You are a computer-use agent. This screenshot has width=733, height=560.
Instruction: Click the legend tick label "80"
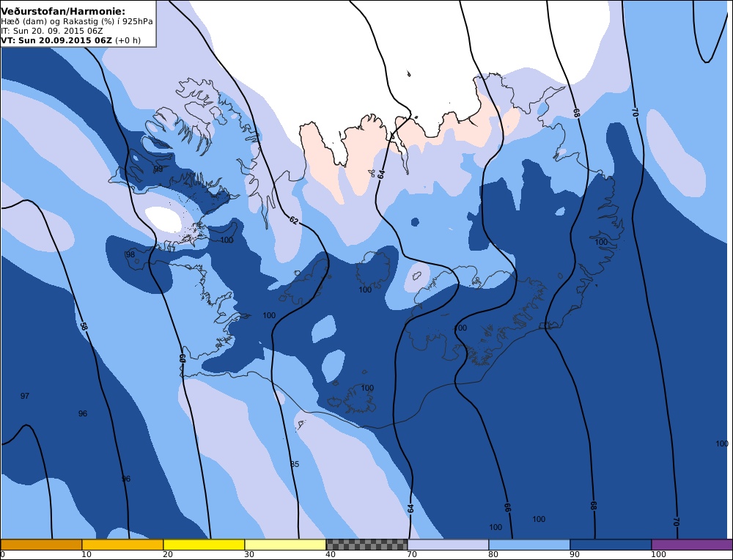tap(493, 554)
